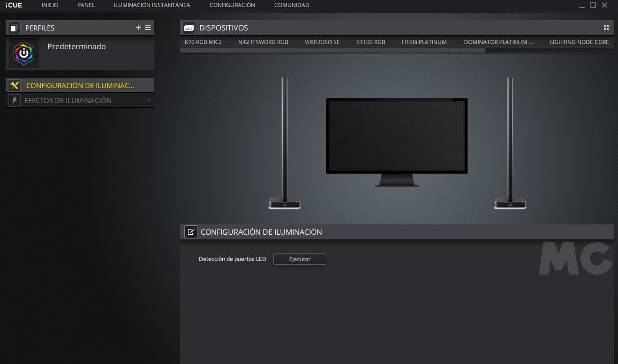Go to Iluminación Instantánea
This screenshot has height=364, width=618.
tap(152, 5)
